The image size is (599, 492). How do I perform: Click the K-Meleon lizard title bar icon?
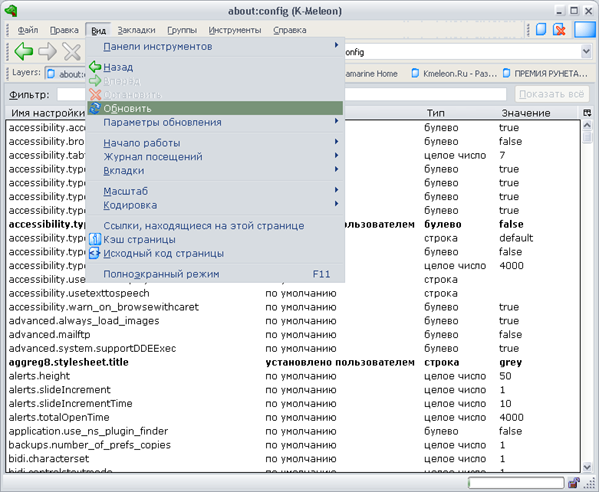[11, 10]
